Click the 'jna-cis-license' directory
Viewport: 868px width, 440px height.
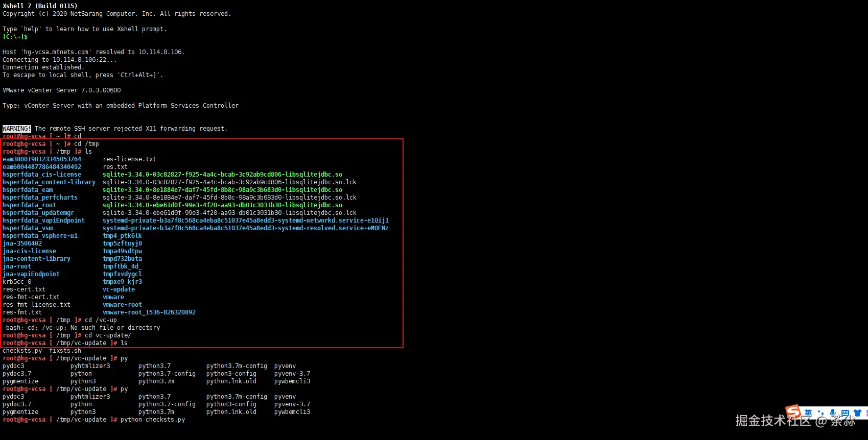[29, 251]
